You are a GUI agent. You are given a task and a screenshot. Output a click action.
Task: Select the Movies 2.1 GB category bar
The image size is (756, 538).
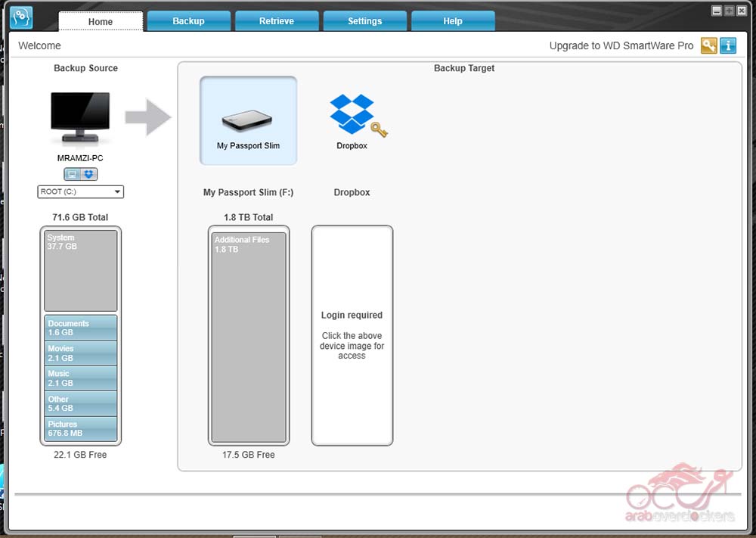coord(80,353)
